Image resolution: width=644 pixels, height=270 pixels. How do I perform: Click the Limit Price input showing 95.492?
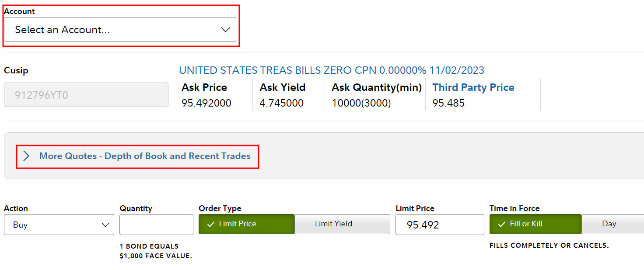(439, 225)
